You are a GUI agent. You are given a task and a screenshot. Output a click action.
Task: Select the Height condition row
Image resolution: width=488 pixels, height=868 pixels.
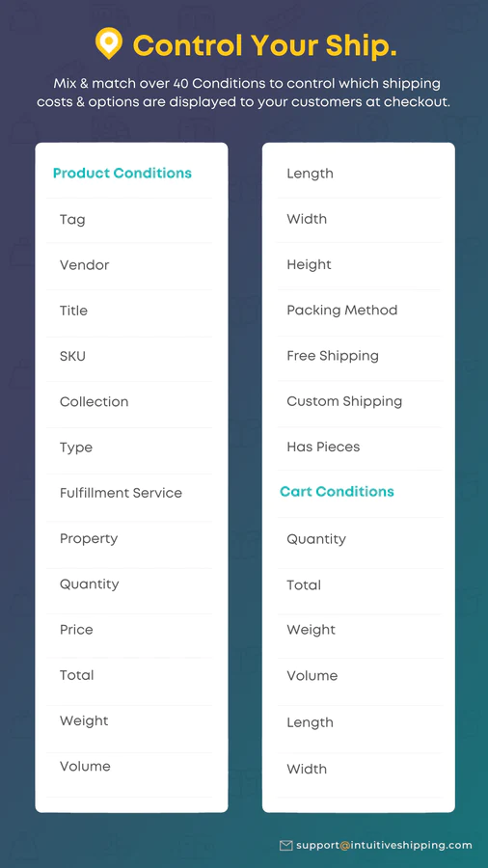(359, 264)
